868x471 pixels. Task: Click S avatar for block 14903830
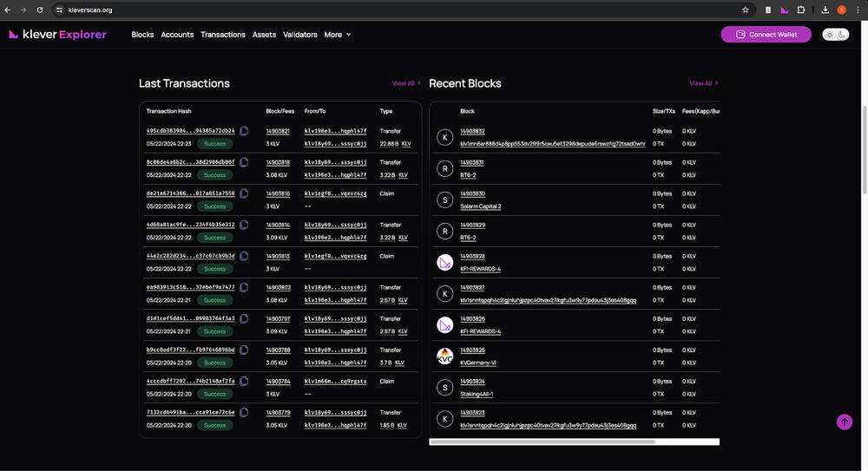coord(445,200)
